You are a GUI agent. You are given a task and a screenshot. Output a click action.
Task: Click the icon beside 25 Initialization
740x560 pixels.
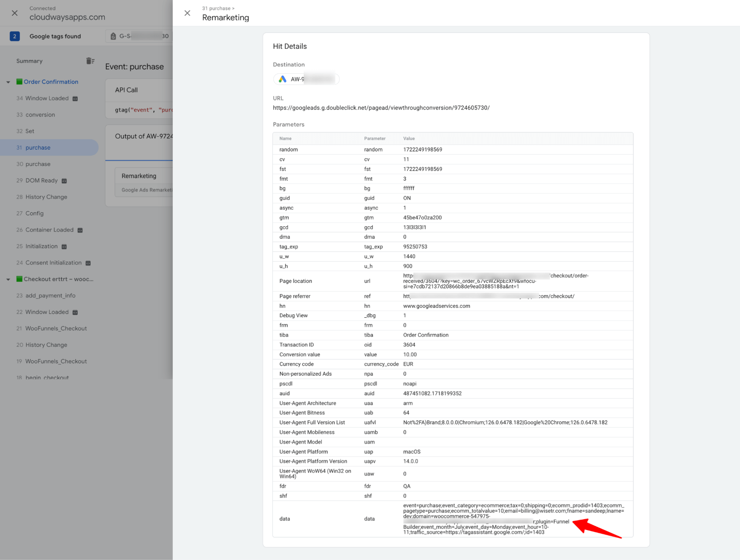(64, 247)
